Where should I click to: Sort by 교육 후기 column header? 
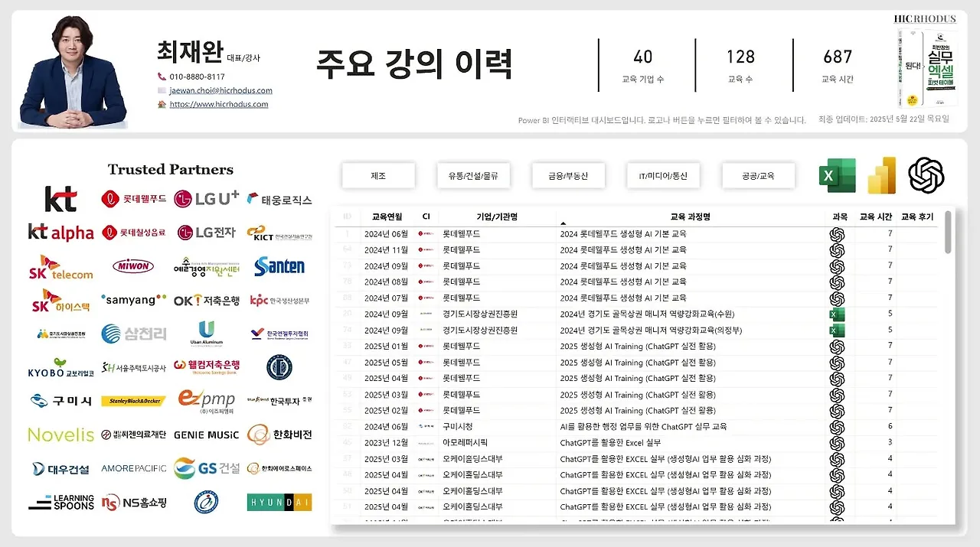(917, 217)
